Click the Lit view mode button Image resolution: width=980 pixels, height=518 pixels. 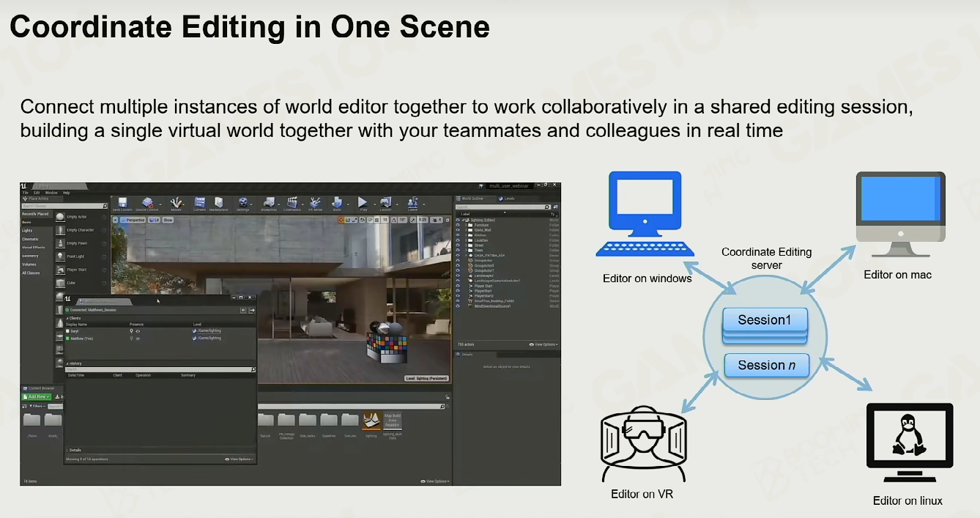pyautogui.click(x=153, y=220)
